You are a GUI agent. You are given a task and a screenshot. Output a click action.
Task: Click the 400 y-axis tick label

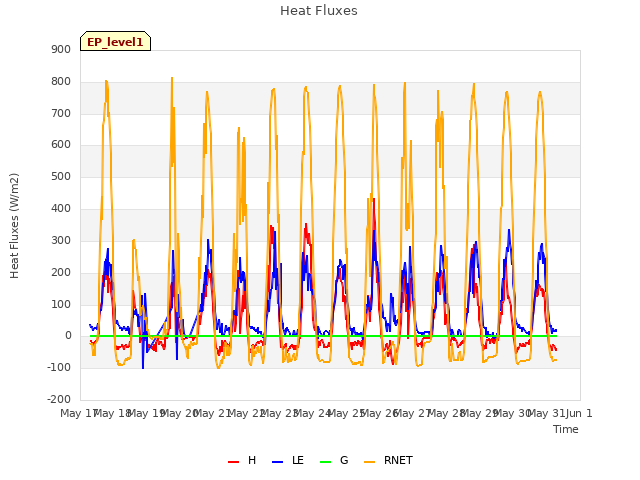tap(61, 209)
